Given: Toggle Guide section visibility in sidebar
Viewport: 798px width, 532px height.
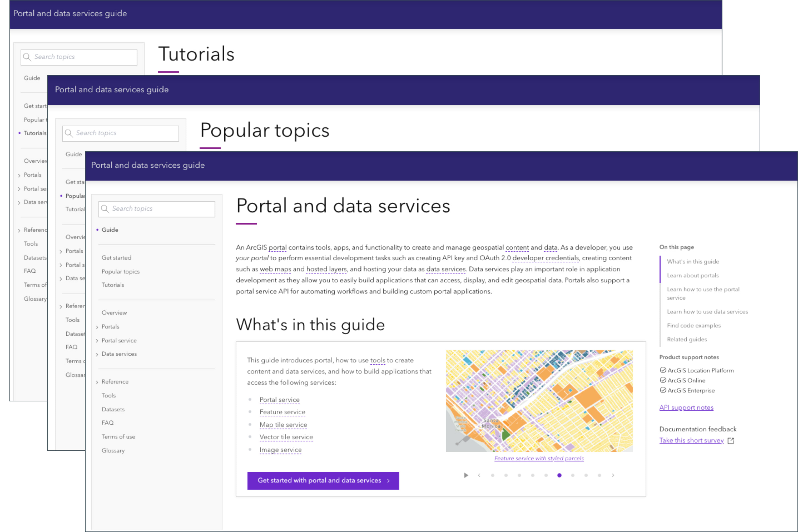Looking at the screenshot, I should 110,229.
